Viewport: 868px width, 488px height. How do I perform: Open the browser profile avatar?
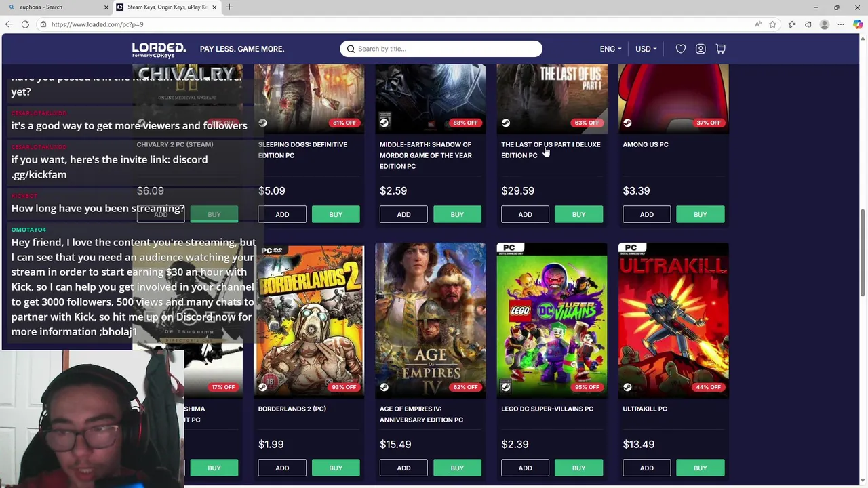pyautogui.click(x=825, y=24)
